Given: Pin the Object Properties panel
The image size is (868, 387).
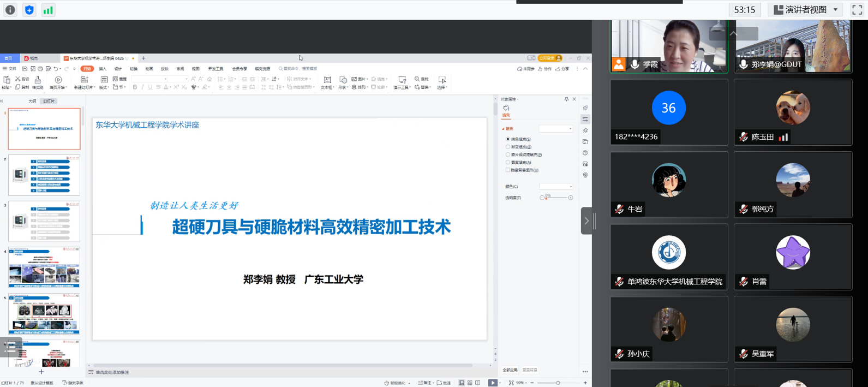Looking at the screenshot, I should [x=566, y=99].
